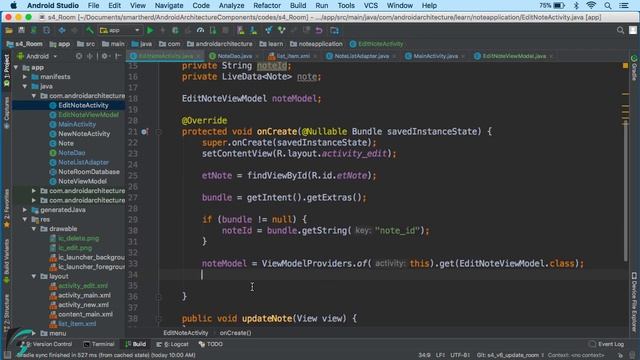Click the Wi-Fi icon in the menu bar
Image resolution: width=640 pixels, height=360 pixels.
pos(591,6)
